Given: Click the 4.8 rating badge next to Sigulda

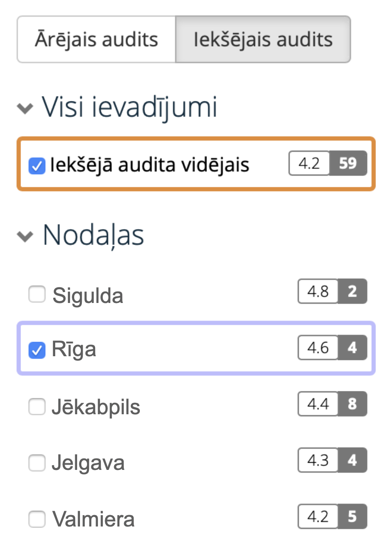Looking at the screenshot, I should click(x=318, y=292).
